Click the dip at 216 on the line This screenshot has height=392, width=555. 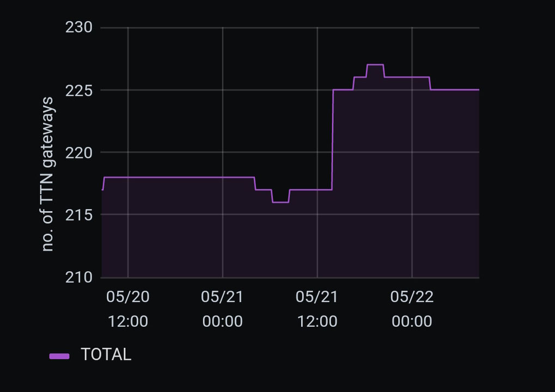pos(280,203)
